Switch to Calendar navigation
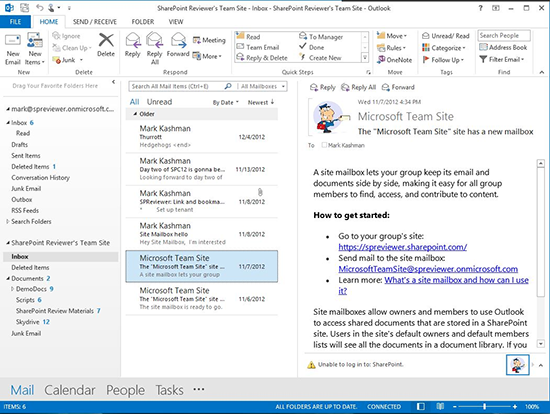This screenshot has width=550, height=414. coord(70,390)
